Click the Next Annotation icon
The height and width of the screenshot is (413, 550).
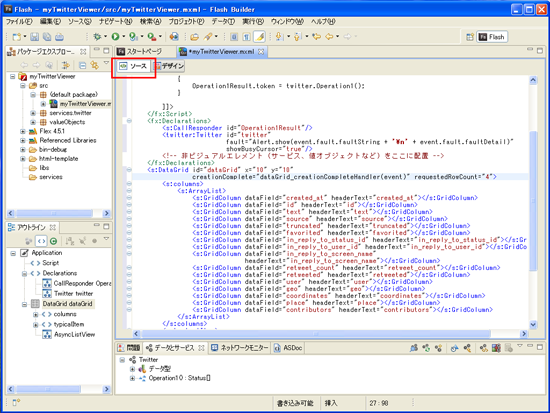tap(280, 36)
